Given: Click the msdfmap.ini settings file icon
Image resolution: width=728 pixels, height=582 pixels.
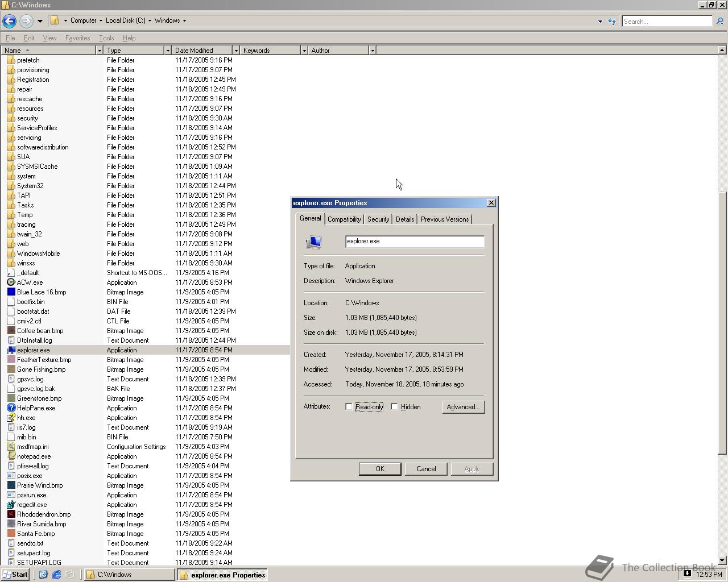Looking at the screenshot, I should tap(11, 447).
